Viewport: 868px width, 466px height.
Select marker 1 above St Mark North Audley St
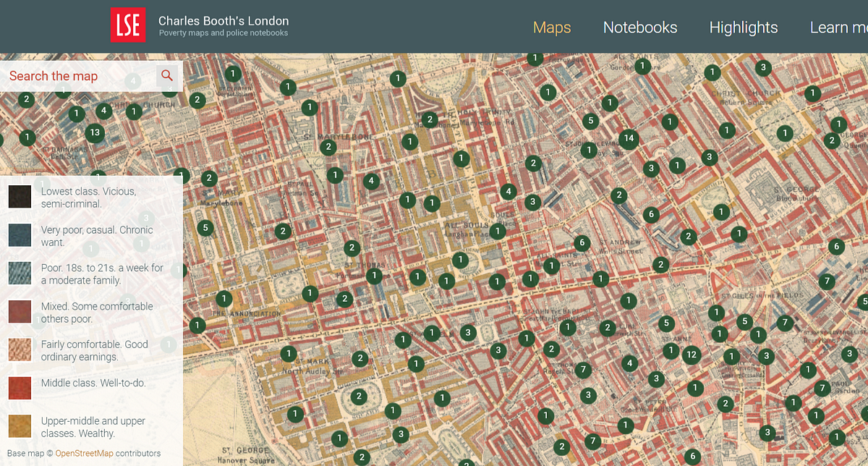click(x=288, y=354)
